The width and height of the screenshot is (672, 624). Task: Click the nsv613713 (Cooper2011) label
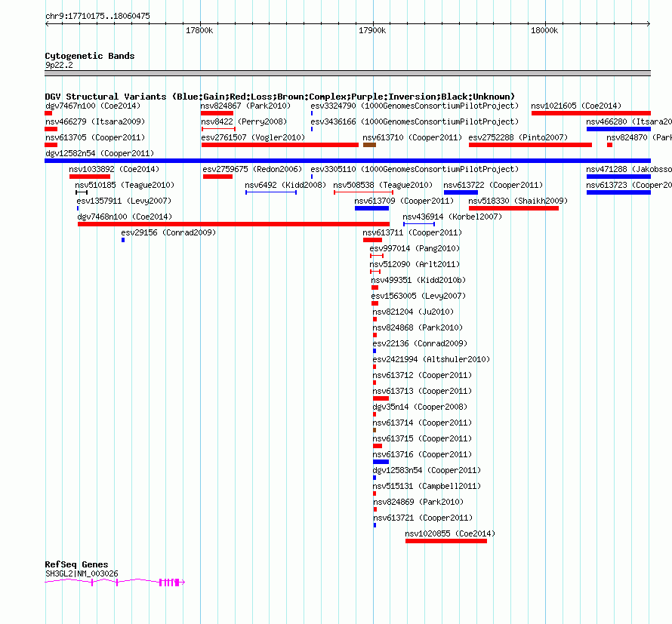click(422, 391)
